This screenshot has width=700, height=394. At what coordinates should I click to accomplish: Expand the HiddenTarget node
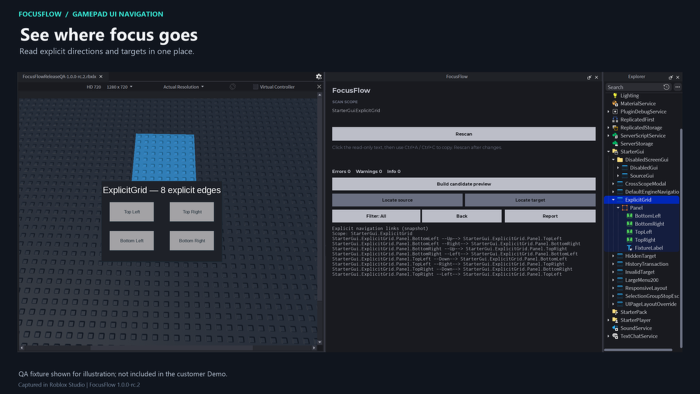tap(613, 256)
